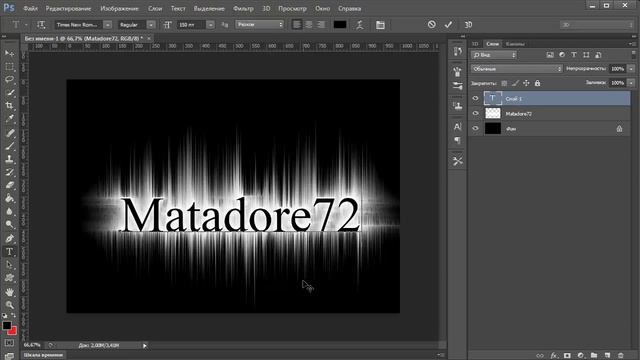This screenshot has height=360, width=640.
Task: Toggle filter for pixel layers
Action: [550, 55]
